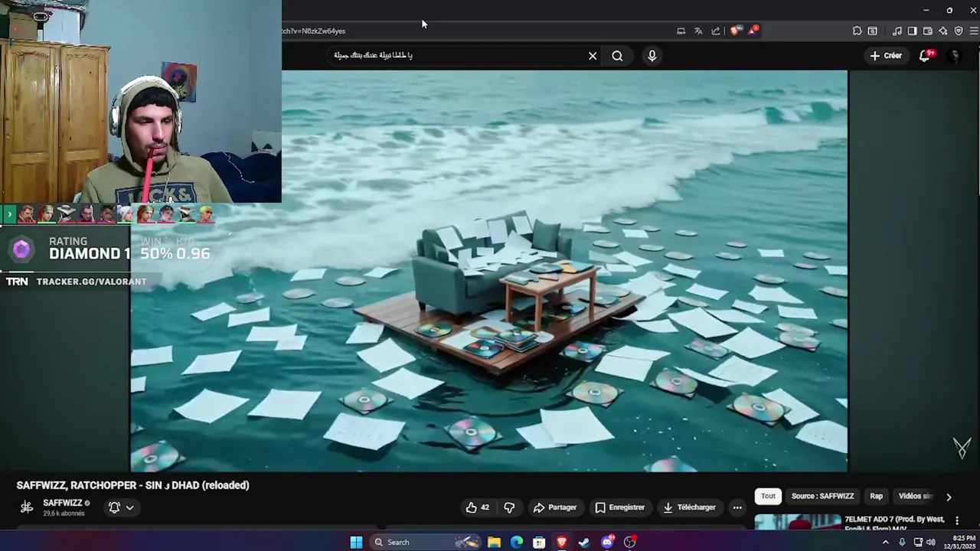The width and height of the screenshot is (980, 551).
Task: Open the SAFFWIZZ channel name link
Action: tap(63, 503)
